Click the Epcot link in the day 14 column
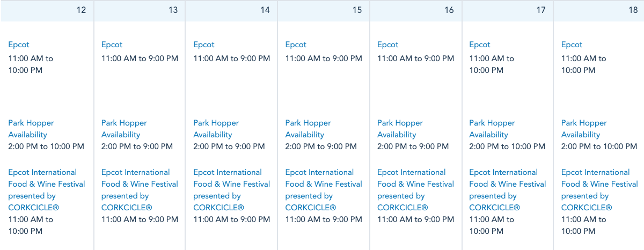Image resolution: width=644 pixels, height=250 pixels. point(204,45)
